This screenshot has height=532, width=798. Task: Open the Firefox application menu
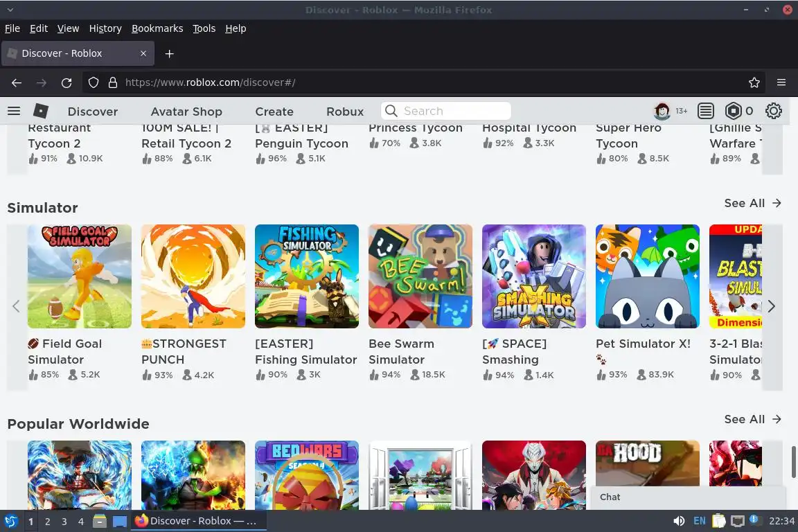[781, 82]
